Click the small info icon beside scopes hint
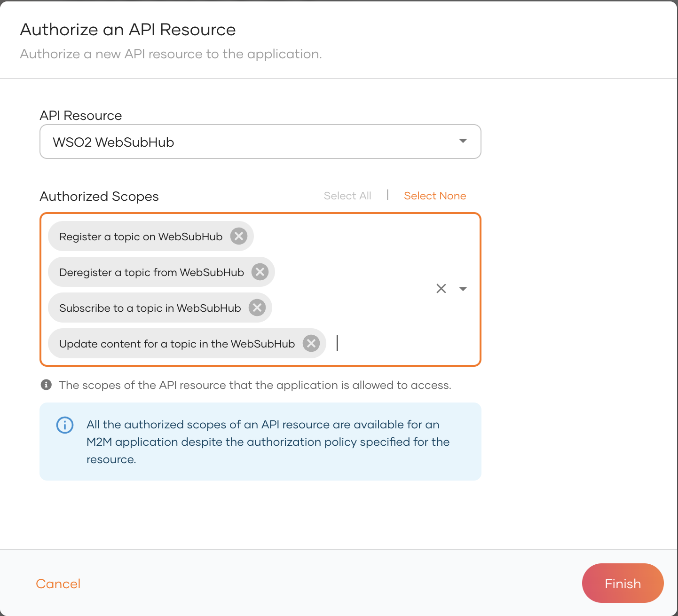The height and width of the screenshot is (616, 678). tap(46, 385)
